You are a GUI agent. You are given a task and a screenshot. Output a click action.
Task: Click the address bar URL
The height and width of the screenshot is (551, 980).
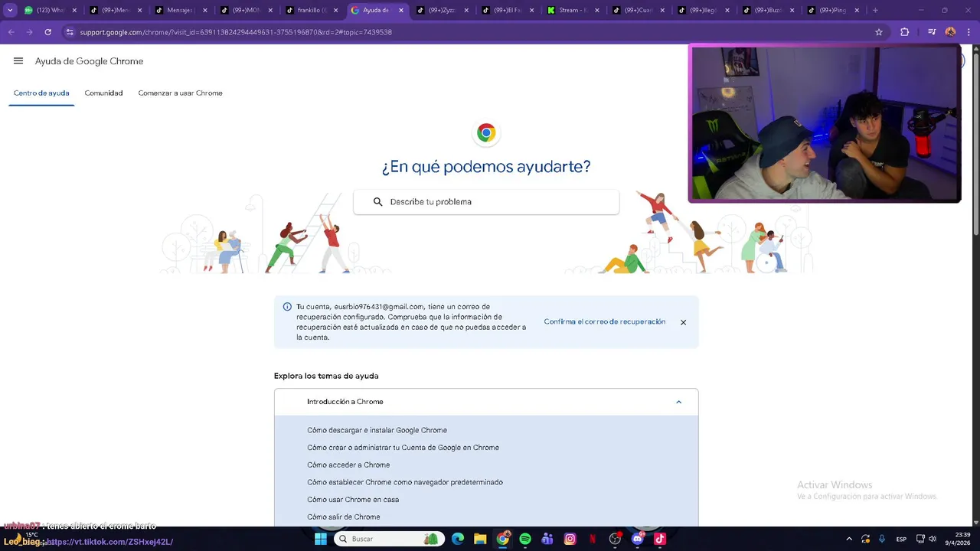[x=236, y=32]
